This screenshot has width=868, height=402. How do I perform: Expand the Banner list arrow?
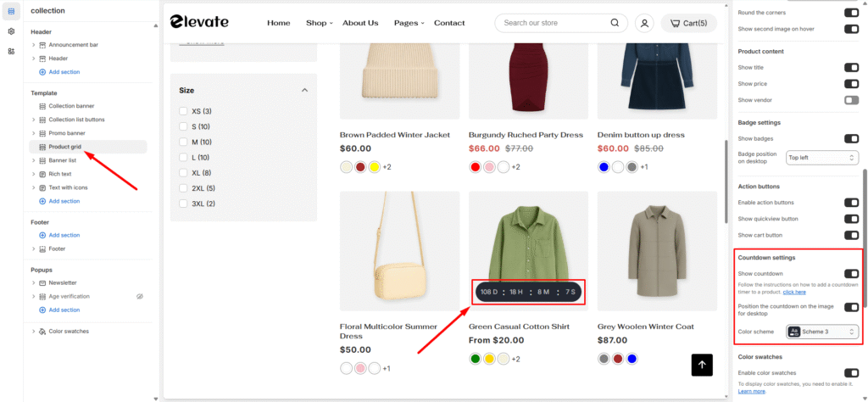tap(34, 160)
